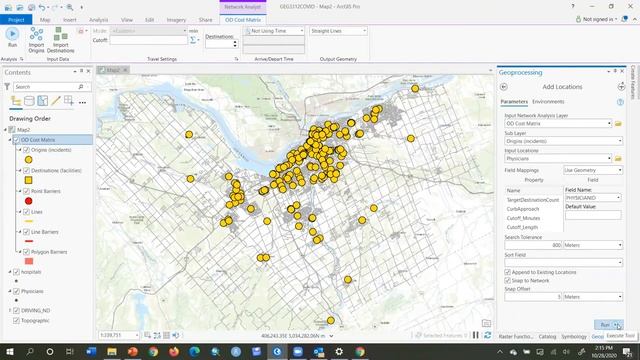Open the Project tab

(x=16, y=20)
